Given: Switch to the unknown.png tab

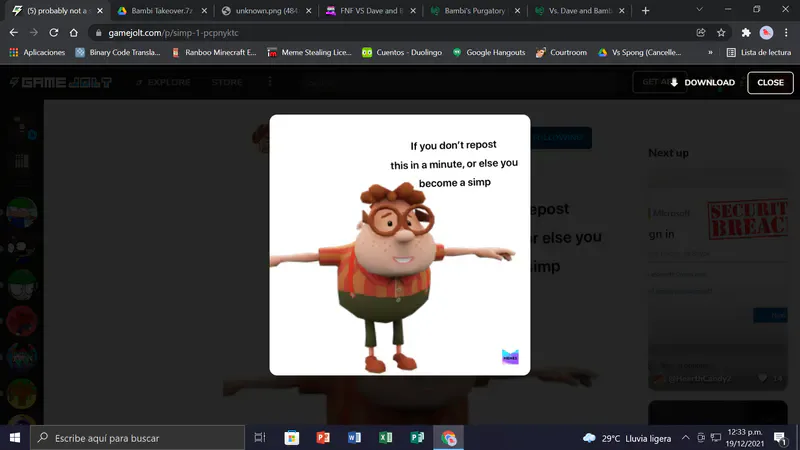Looking at the screenshot, I should 266,11.
